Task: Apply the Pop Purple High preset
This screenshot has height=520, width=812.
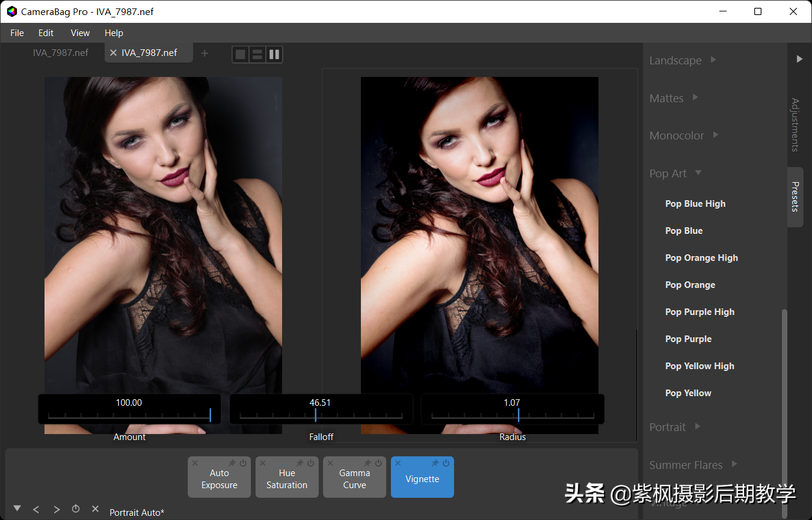Action: coord(700,312)
